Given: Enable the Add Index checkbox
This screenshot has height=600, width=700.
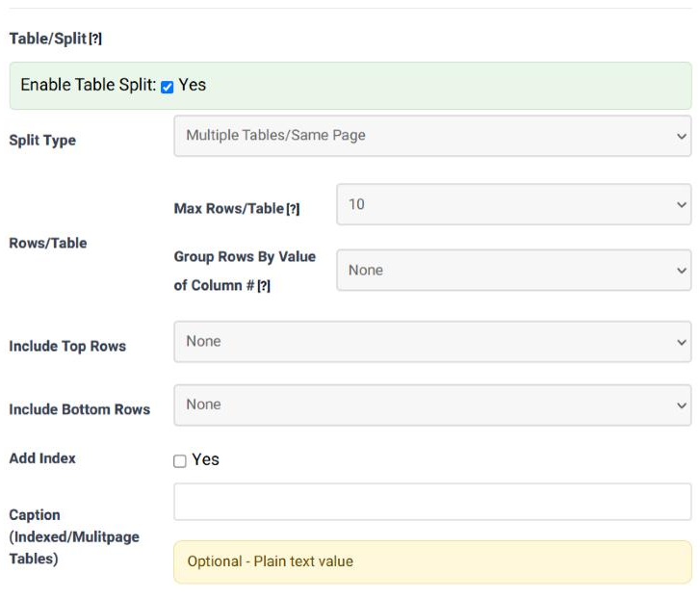Looking at the screenshot, I should tap(179, 460).
